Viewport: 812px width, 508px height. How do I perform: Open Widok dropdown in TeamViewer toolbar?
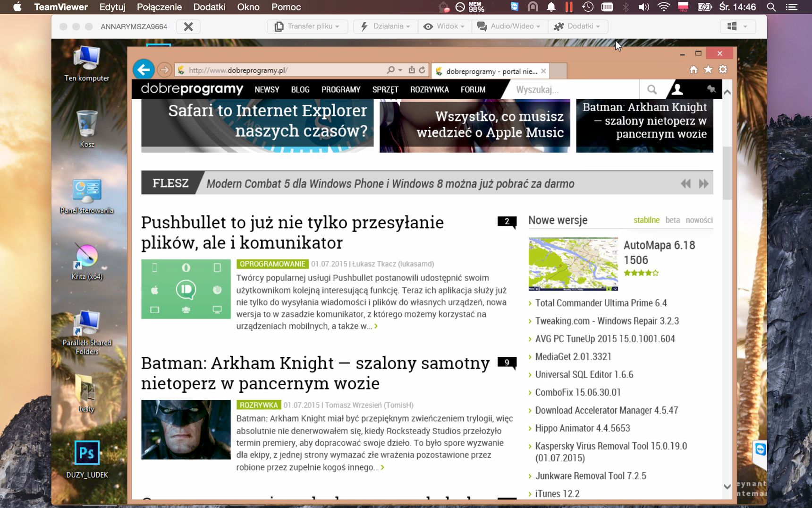point(444,26)
